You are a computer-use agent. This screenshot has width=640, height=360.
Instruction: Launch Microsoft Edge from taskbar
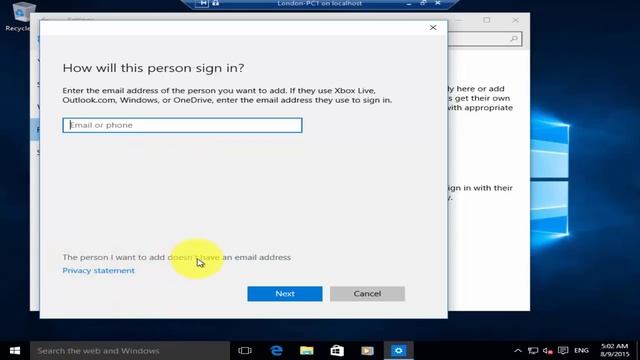(276, 351)
